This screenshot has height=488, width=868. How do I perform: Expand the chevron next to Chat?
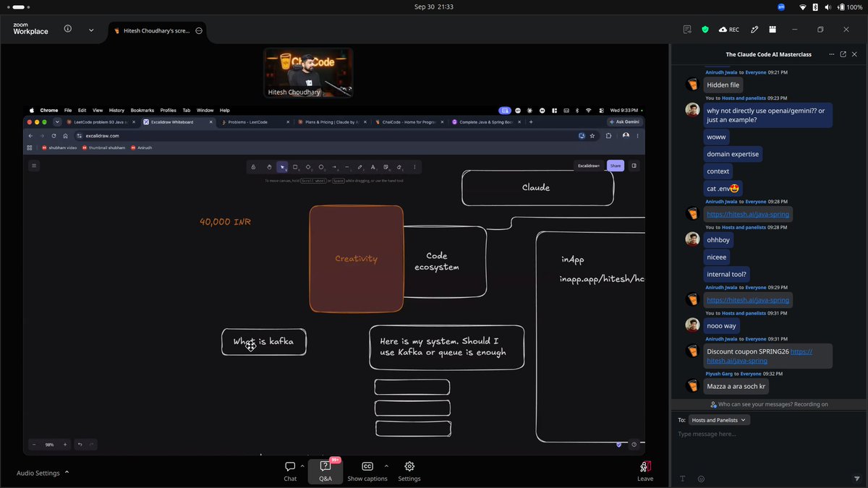[x=302, y=466]
